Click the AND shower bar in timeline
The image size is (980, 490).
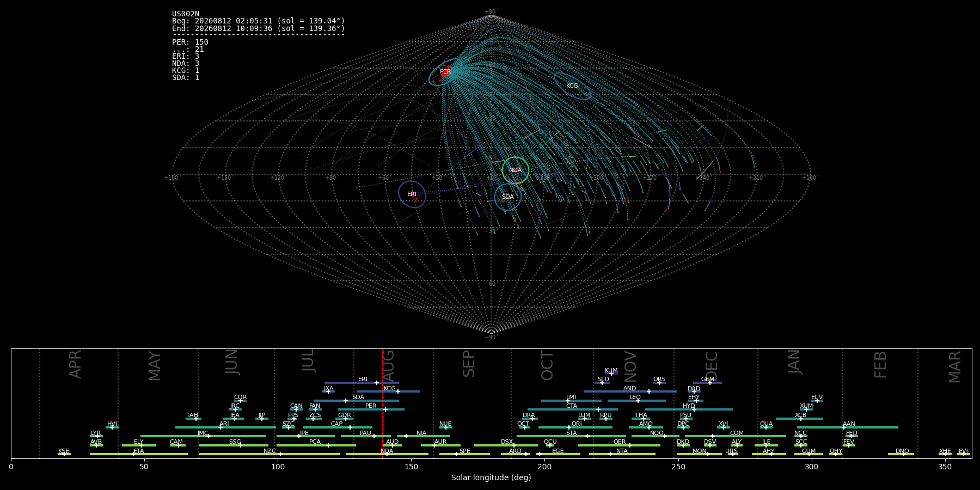[x=630, y=391]
